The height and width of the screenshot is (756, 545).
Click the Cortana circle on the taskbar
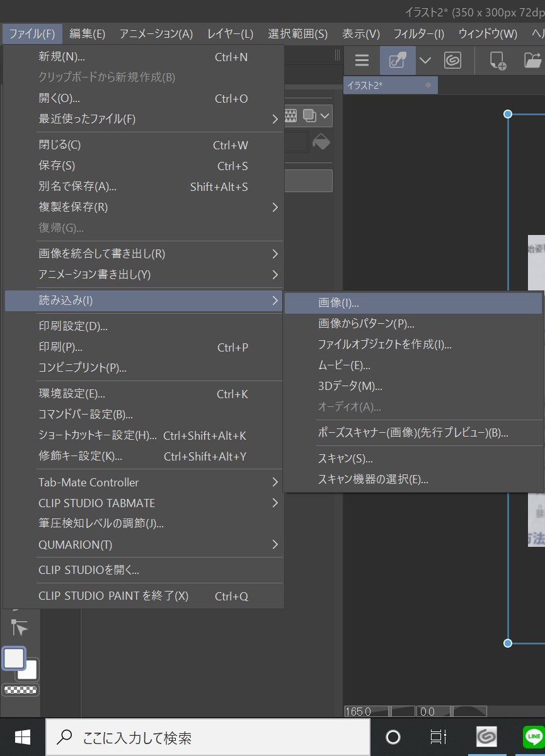click(x=393, y=738)
